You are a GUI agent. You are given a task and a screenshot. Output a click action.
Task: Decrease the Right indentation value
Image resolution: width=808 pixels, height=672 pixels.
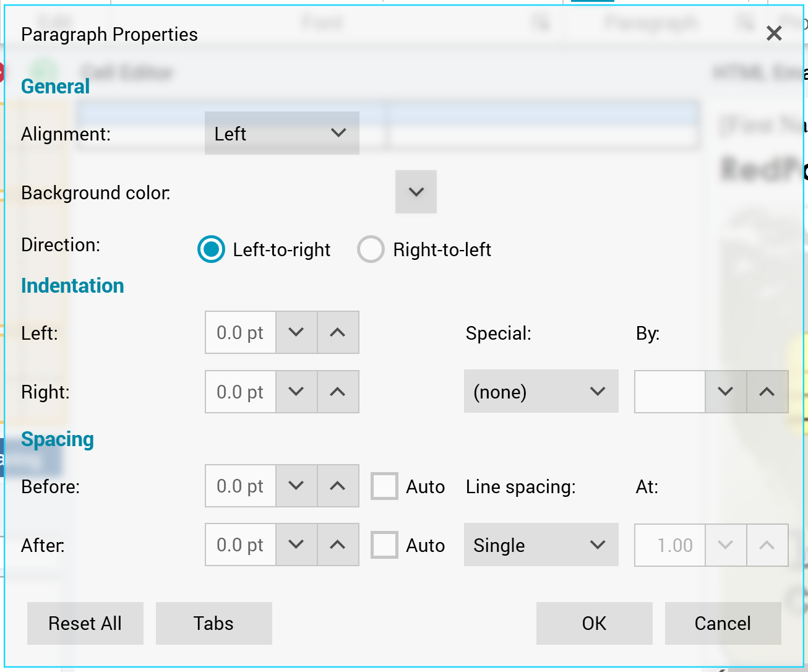[296, 392]
